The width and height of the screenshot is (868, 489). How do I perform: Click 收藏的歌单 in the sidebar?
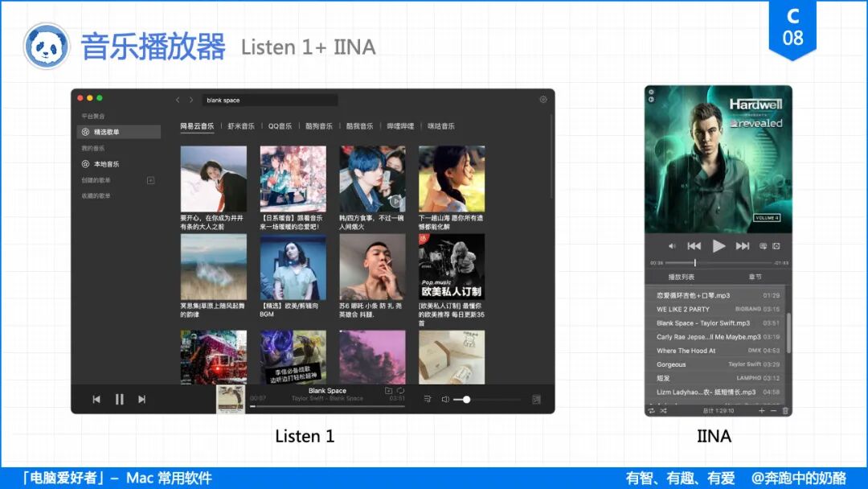[x=96, y=195]
